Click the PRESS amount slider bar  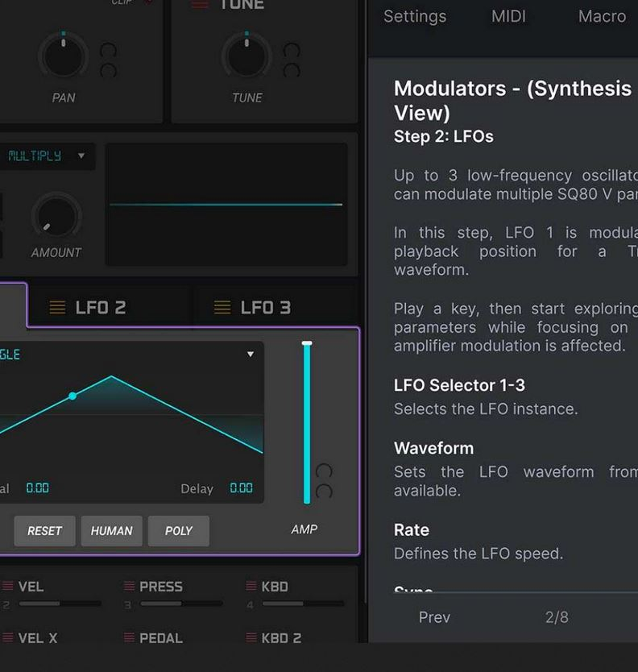pyautogui.click(x=182, y=604)
